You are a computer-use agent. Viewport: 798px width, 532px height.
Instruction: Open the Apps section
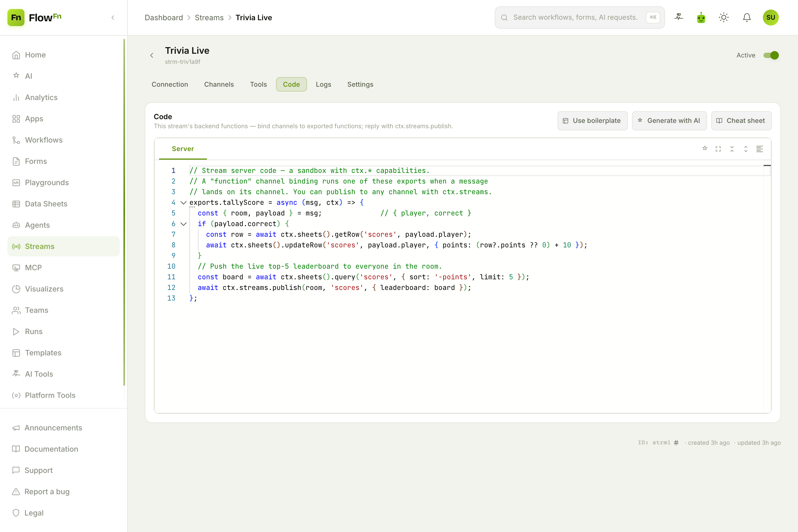tap(64, 119)
